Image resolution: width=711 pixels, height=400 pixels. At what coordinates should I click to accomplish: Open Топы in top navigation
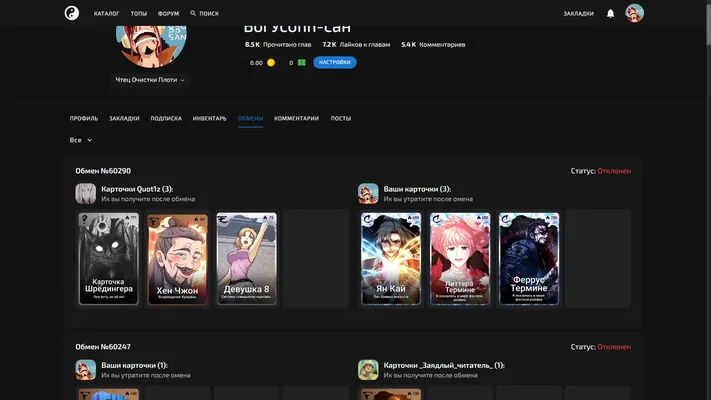point(139,14)
